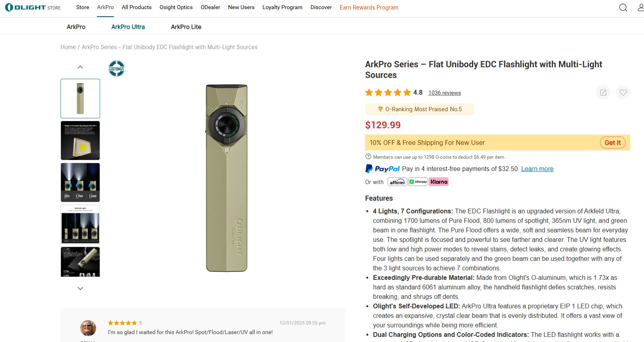The image size is (644, 342).
Task: Click Home in the breadcrumb
Action: (x=68, y=47)
